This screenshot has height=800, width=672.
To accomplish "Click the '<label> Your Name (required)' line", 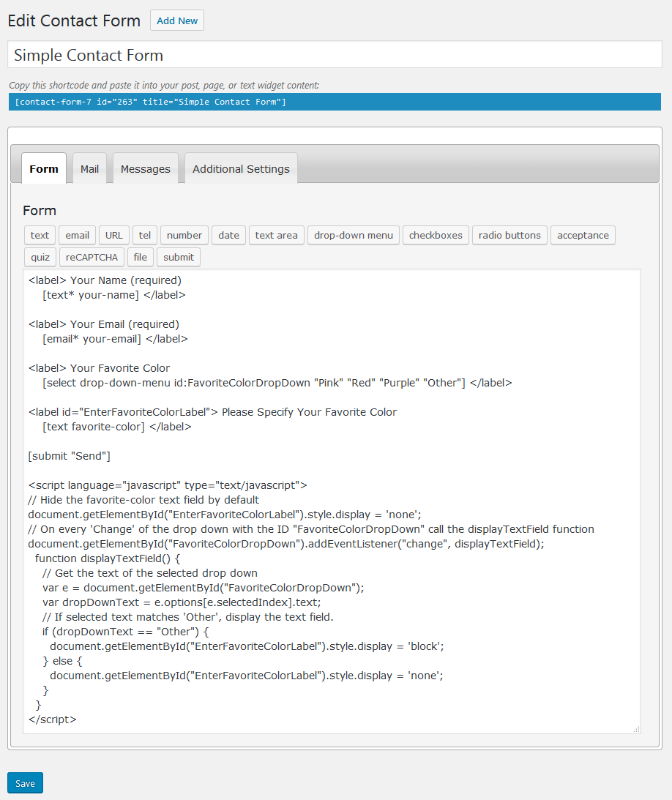I will [x=105, y=280].
